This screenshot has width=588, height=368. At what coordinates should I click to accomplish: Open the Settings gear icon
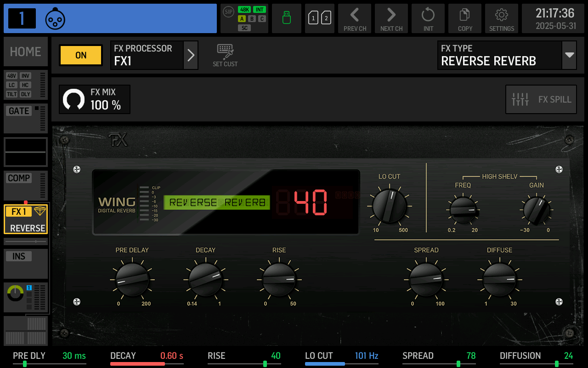click(x=501, y=18)
